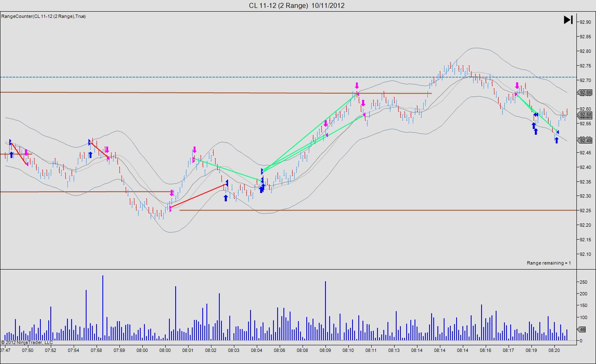This screenshot has height=364, width=596.
Task: Click the 07:50 time axis label
Action: click(28, 350)
